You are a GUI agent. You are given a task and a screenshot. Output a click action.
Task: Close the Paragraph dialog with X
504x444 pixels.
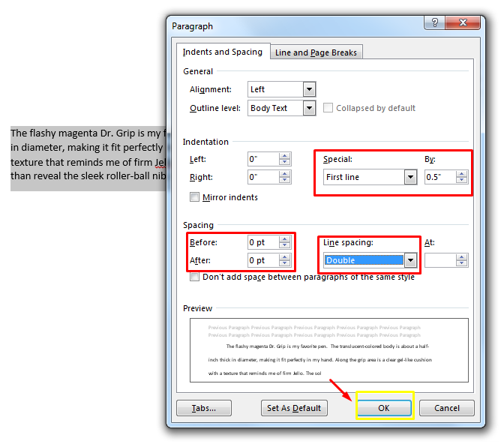pyautogui.click(x=463, y=22)
